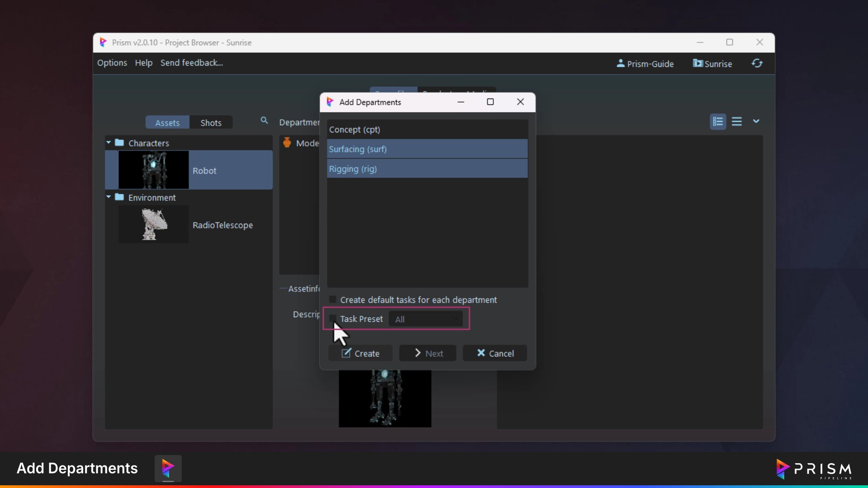This screenshot has height=488, width=868.
Task: Open the Task Preset All dropdown
Action: tap(426, 319)
